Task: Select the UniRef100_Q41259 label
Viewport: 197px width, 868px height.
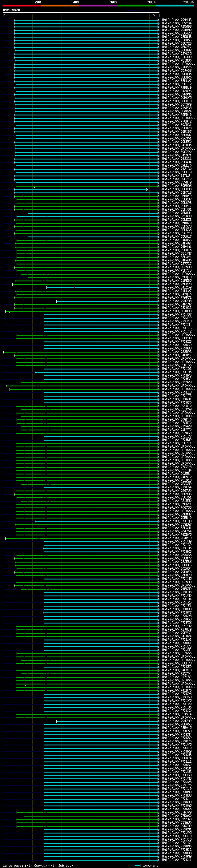Action: pyautogui.click(x=177, y=287)
